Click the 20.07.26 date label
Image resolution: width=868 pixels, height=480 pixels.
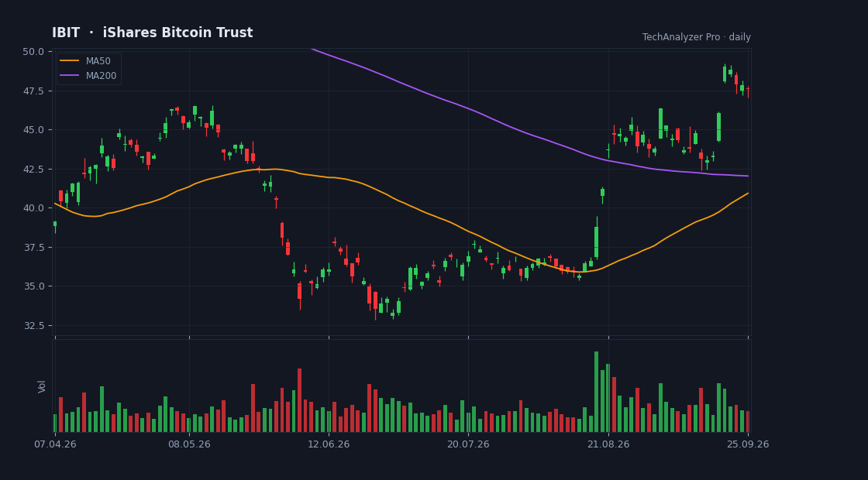click(468, 444)
